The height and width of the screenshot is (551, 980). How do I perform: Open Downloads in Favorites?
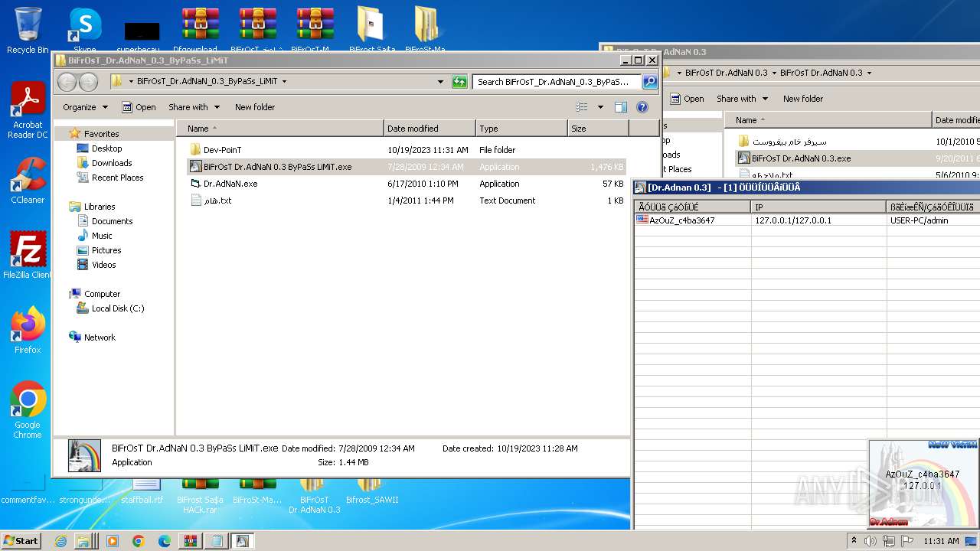coord(112,163)
